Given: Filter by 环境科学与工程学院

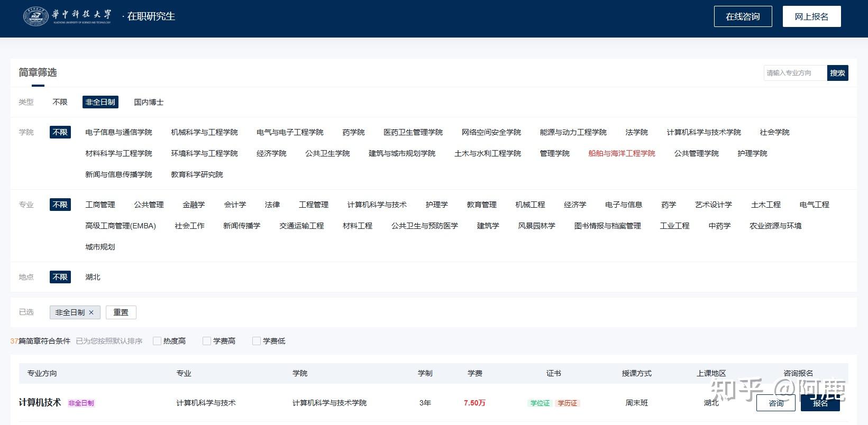Looking at the screenshot, I should point(204,153).
